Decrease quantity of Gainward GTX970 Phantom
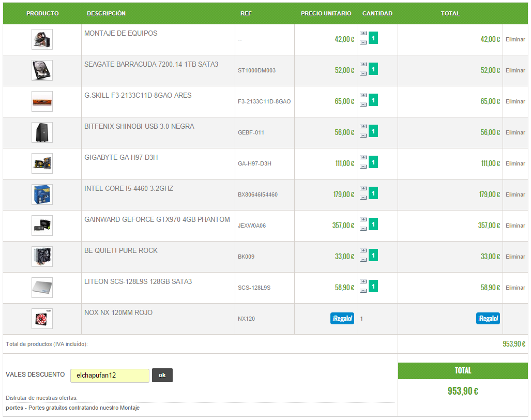 (x=363, y=229)
